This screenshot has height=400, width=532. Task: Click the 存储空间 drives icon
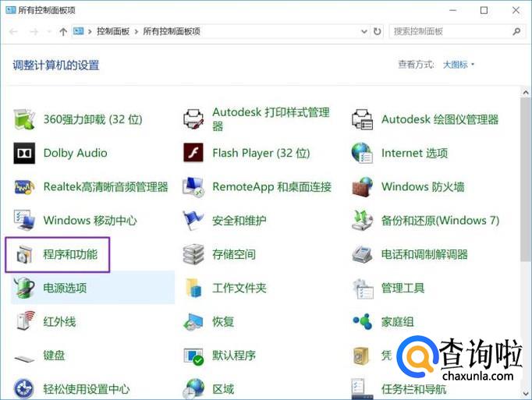pyautogui.click(x=193, y=254)
